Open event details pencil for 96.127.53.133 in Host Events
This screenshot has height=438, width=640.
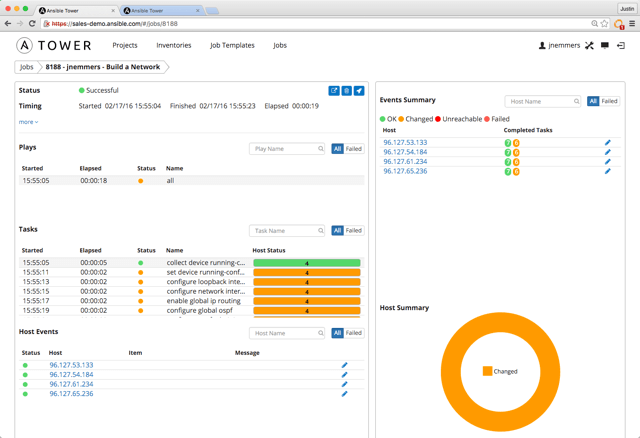click(x=344, y=365)
